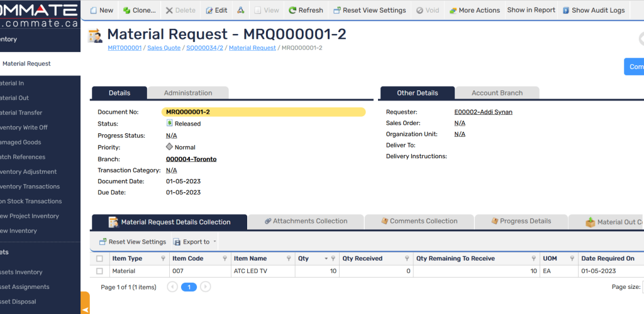
Task: Go to page 1 in grid pager
Action: click(x=189, y=287)
